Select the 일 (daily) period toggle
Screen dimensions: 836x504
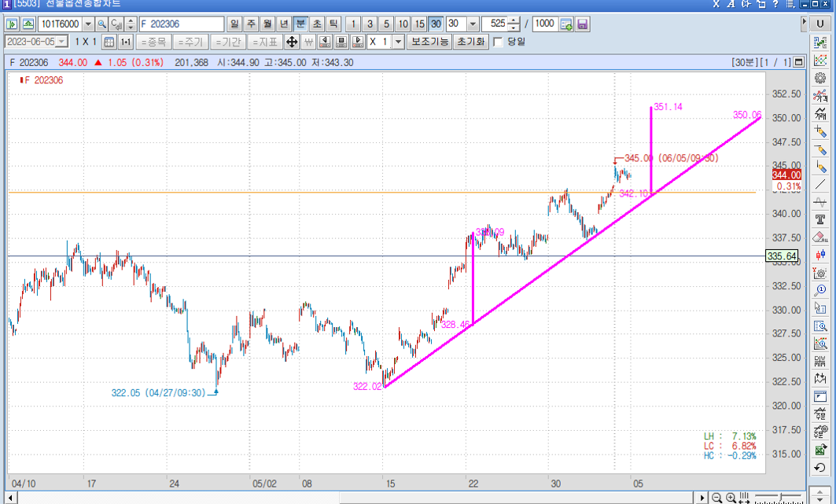(x=234, y=24)
